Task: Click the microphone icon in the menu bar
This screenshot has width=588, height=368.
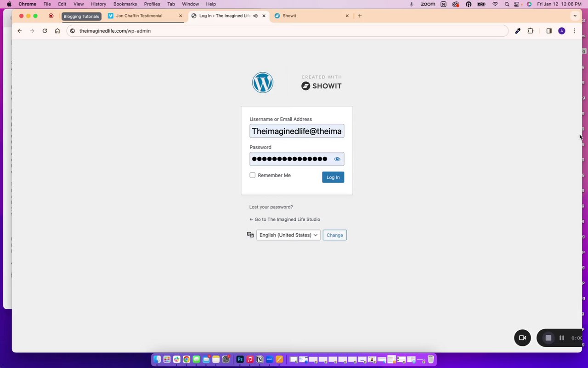Action: (x=411, y=4)
